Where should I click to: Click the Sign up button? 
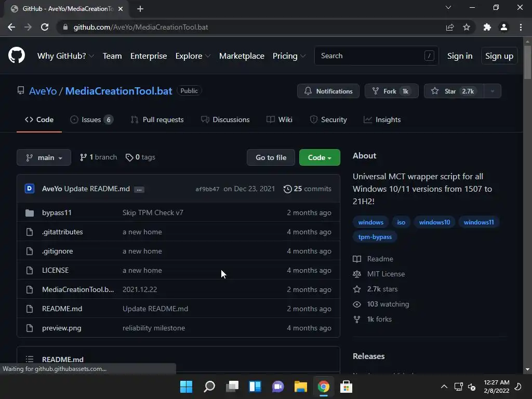point(499,56)
